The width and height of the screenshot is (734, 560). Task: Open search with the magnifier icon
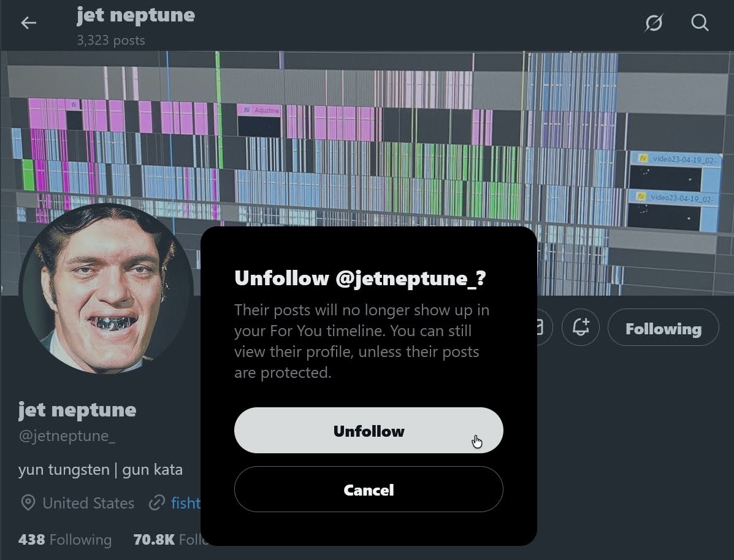[x=700, y=23]
